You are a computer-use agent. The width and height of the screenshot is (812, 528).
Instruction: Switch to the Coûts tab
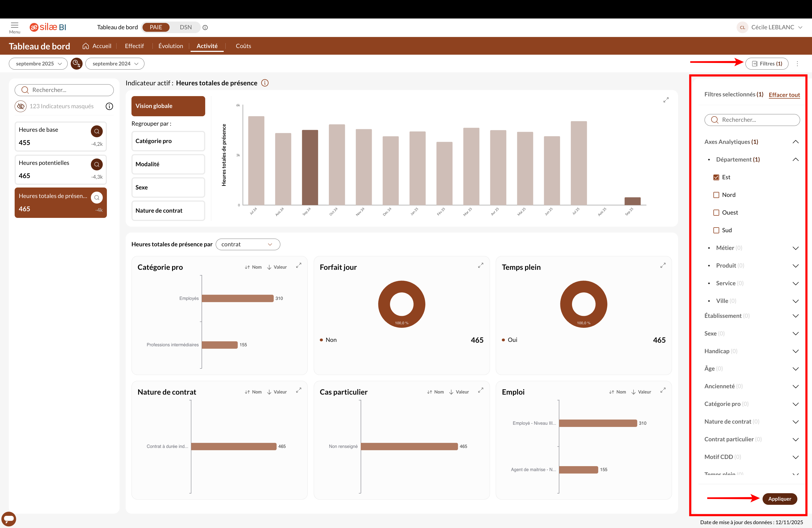[x=243, y=46]
